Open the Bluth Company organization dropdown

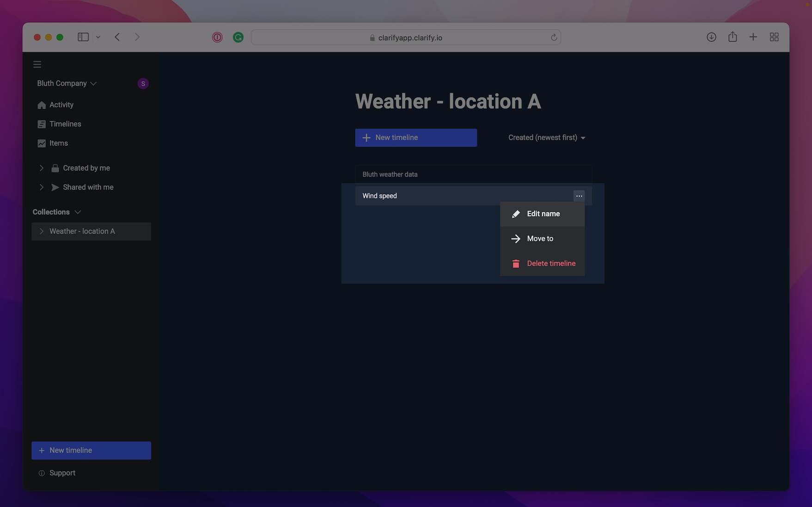point(67,84)
